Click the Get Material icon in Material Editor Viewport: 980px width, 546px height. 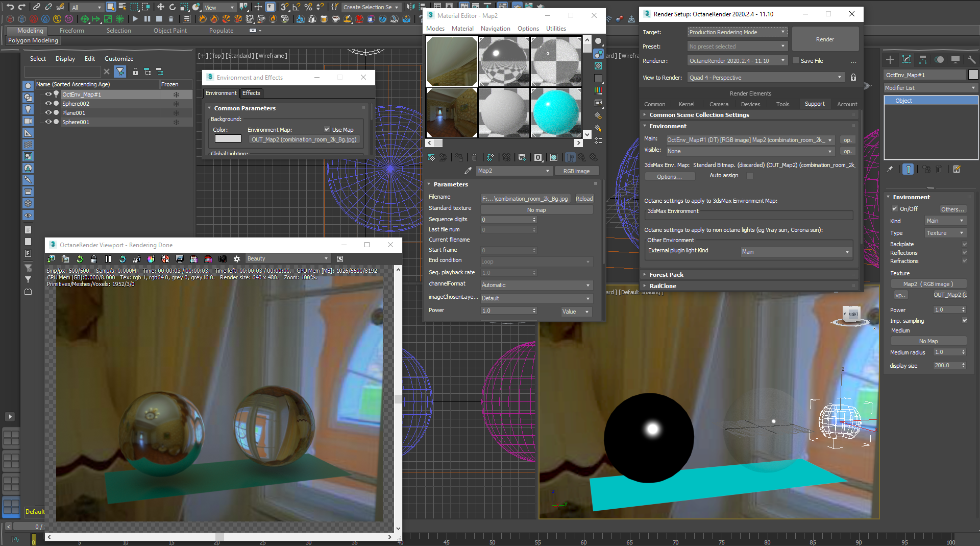click(x=431, y=157)
